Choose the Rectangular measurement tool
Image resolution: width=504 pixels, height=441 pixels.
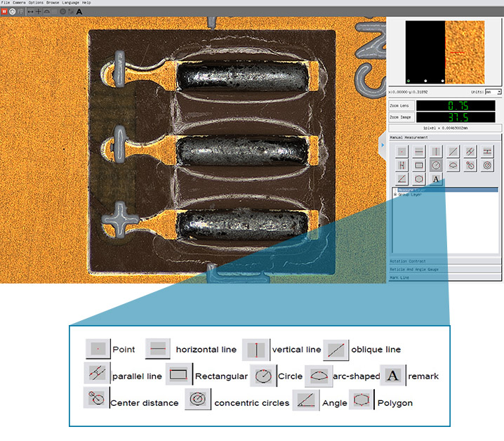(418, 165)
